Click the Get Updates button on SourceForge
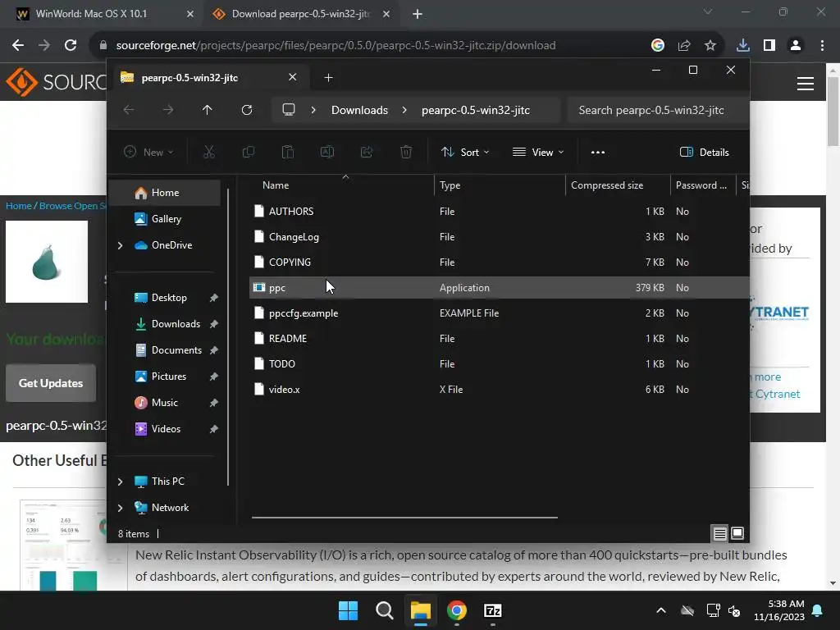Screen dimensions: 840x630 pyautogui.click(x=51, y=383)
